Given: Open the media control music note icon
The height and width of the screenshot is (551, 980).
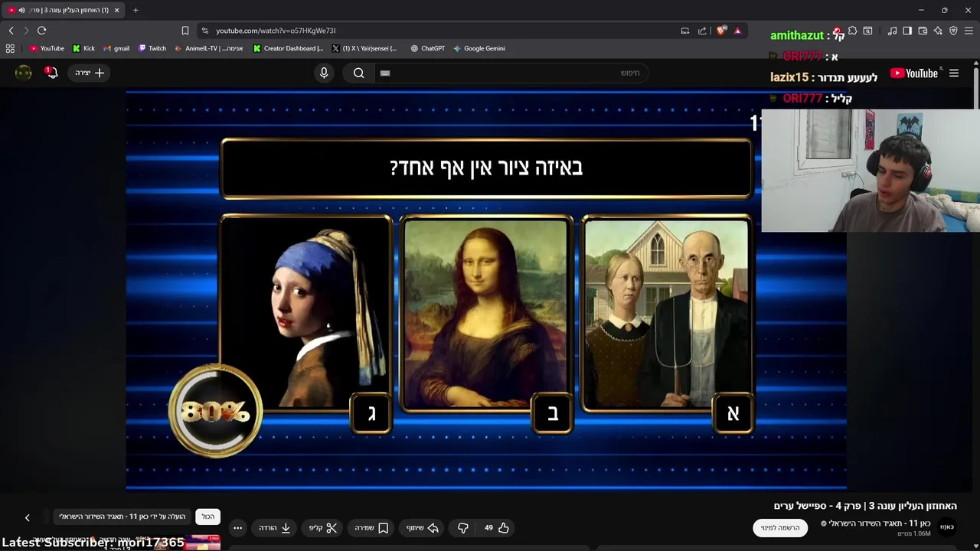Looking at the screenshot, I should 892,31.
